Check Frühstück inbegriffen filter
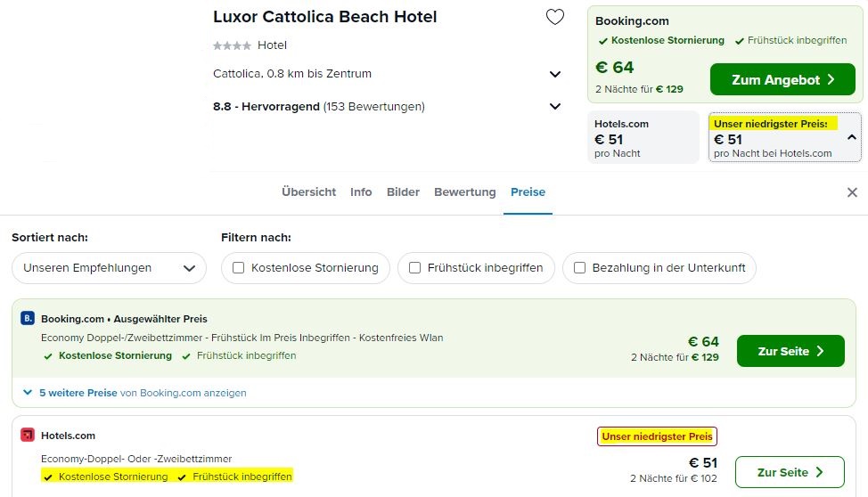 [414, 268]
